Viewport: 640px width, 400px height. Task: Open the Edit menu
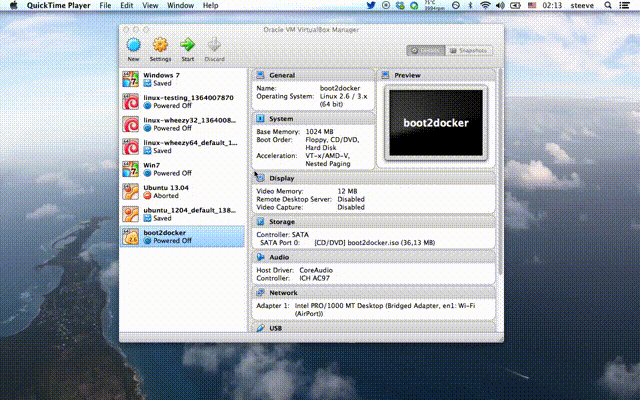coord(127,5)
